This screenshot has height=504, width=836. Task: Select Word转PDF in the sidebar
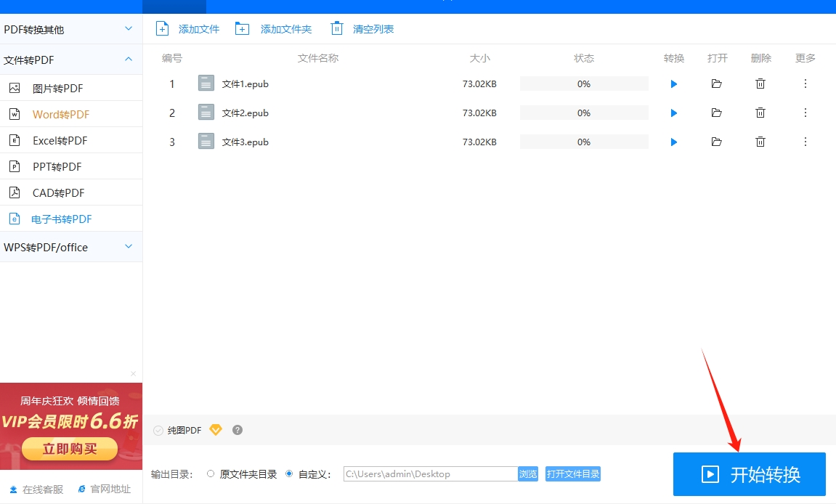[x=71, y=114]
